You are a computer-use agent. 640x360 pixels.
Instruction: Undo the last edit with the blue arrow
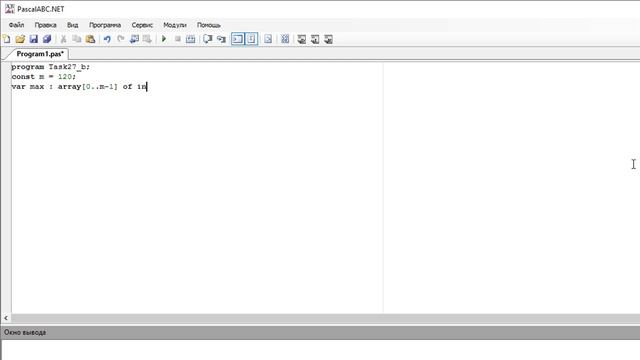[107, 39]
